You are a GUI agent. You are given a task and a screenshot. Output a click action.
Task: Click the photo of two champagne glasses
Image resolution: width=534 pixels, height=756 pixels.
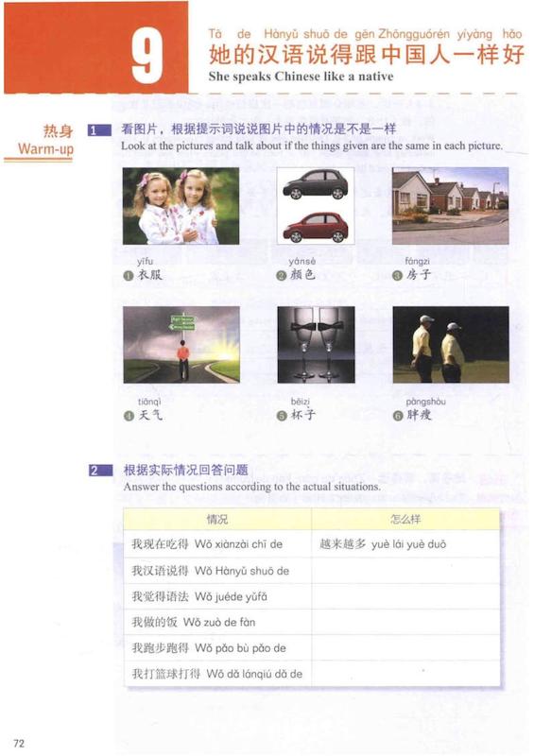pyautogui.click(x=316, y=345)
